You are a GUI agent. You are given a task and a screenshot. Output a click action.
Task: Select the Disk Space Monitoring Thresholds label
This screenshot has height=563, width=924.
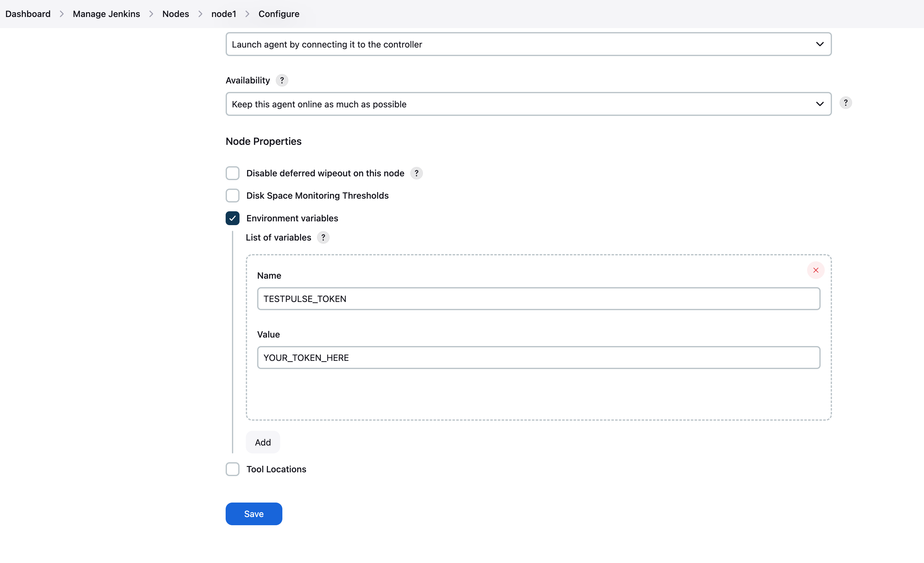[317, 196]
